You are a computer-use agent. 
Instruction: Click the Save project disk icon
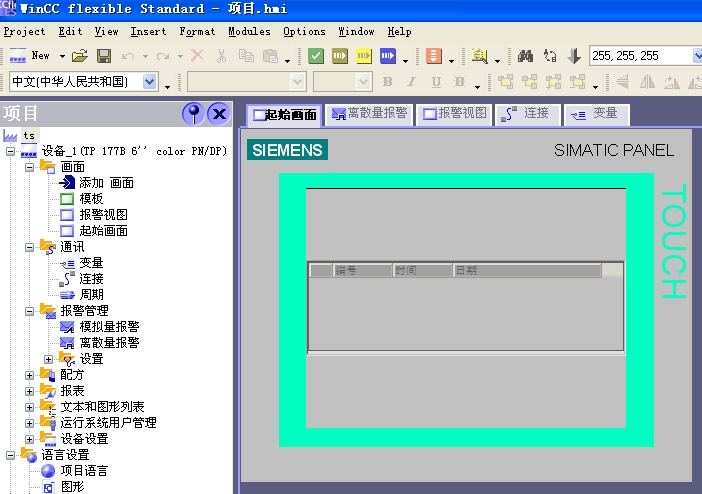[103, 56]
